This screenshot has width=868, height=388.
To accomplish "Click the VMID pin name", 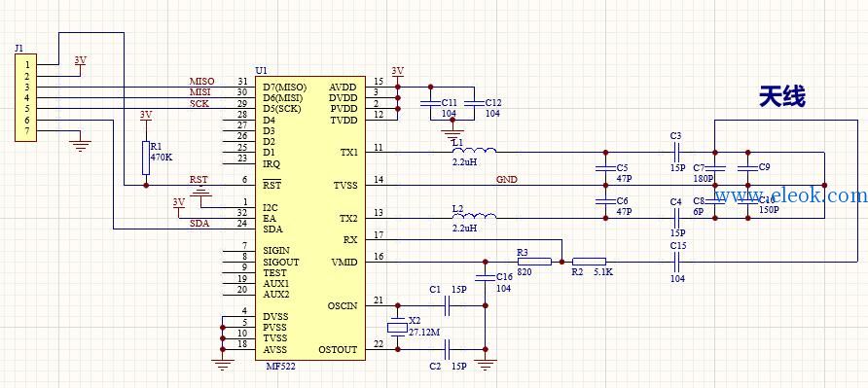I will (344, 262).
